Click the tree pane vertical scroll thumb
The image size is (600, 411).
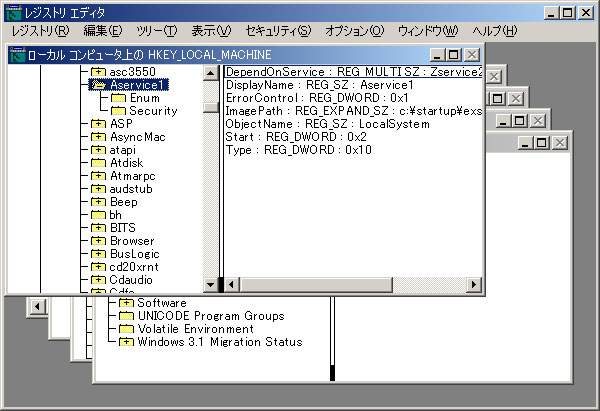(210, 107)
